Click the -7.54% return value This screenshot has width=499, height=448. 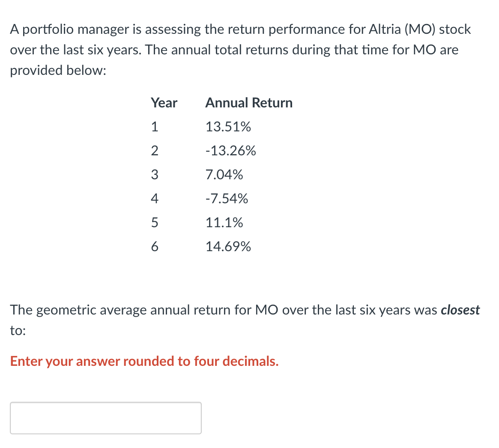pyautogui.click(x=227, y=198)
